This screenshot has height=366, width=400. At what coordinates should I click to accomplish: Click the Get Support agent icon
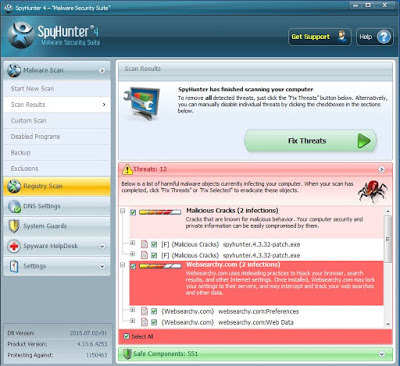pos(342,36)
